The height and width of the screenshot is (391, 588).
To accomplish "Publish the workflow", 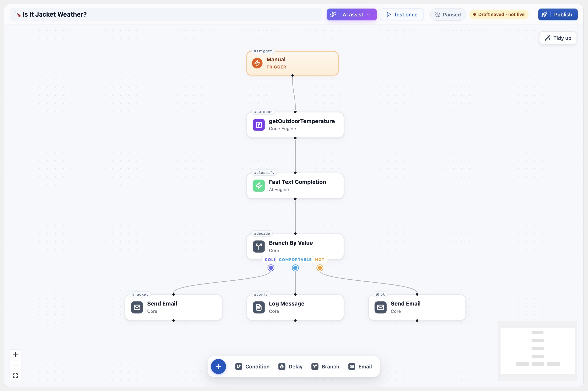I will (558, 14).
